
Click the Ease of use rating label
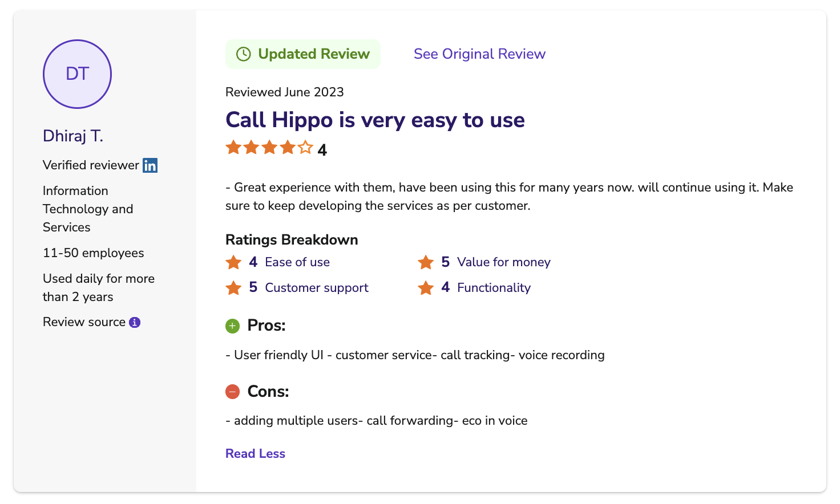[297, 262]
